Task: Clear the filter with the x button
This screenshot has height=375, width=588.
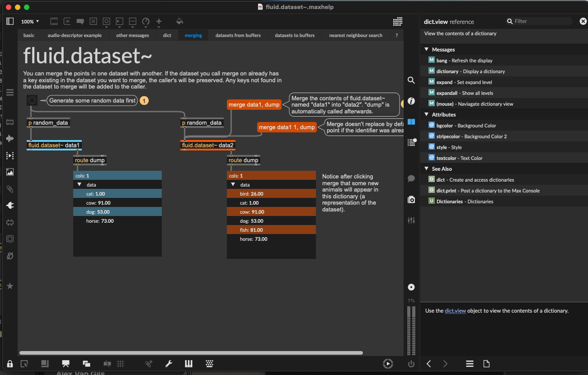Action: [x=583, y=21]
